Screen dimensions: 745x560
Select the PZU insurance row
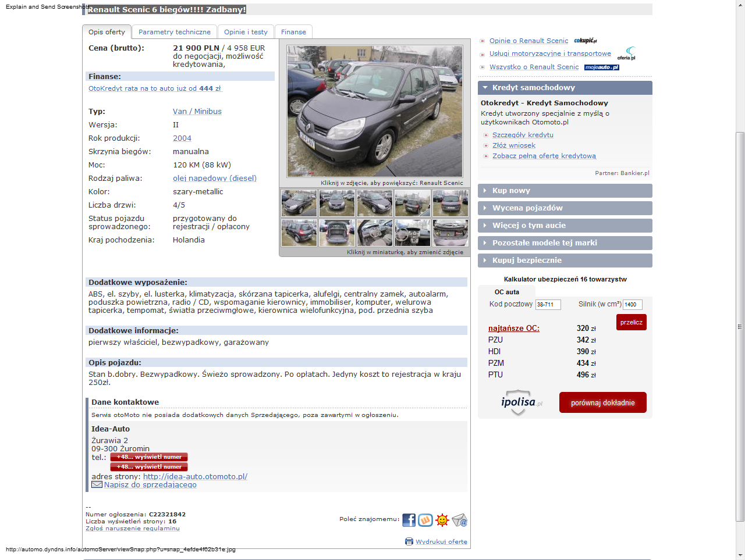click(542, 340)
